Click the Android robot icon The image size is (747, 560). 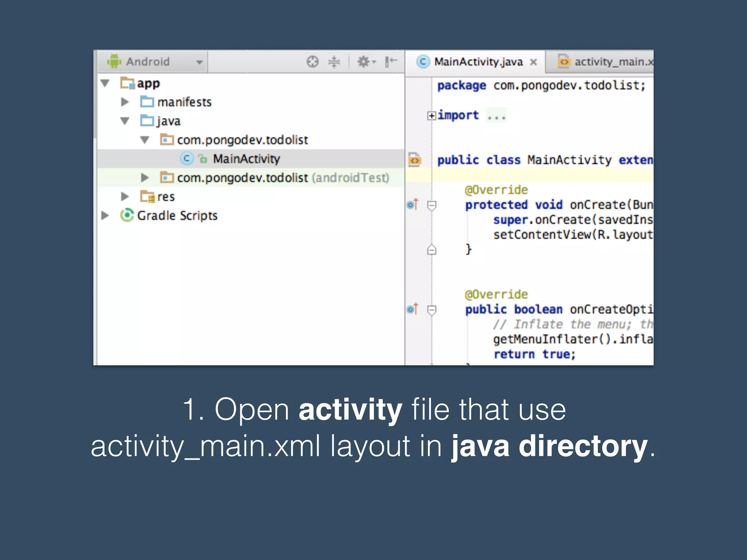click(114, 61)
